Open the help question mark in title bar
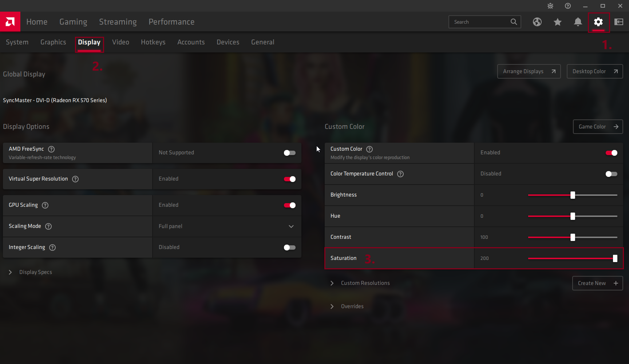 (568, 6)
